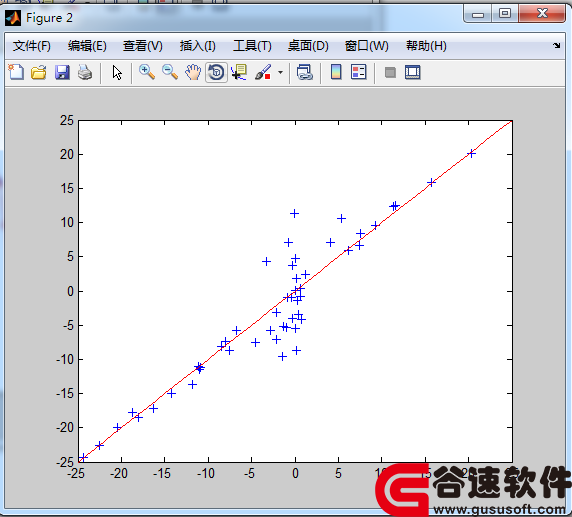Hide Plot Tools icon

(x=390, y=72)
